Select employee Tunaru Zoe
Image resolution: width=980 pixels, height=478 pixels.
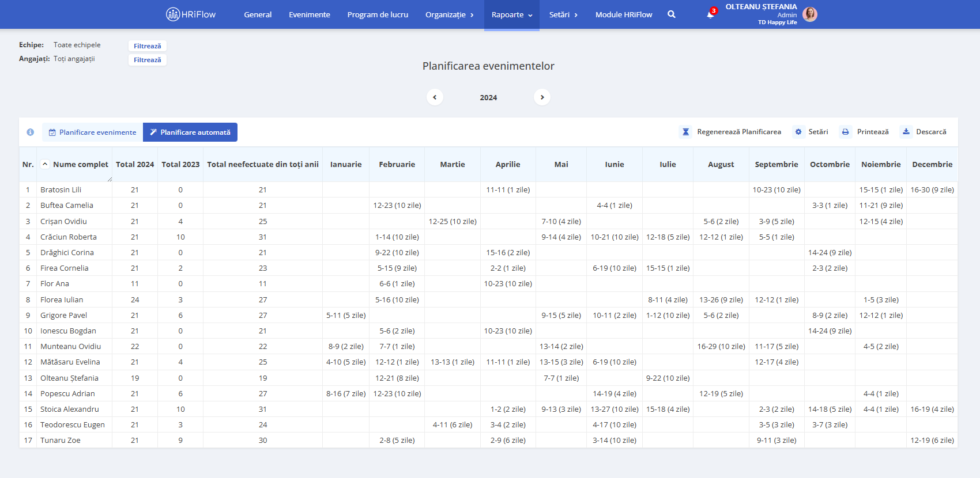click(x=61, y=440)
